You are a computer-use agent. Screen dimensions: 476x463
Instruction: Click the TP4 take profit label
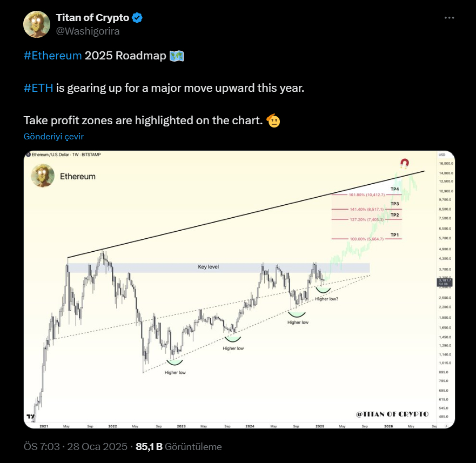coord(395,189)
